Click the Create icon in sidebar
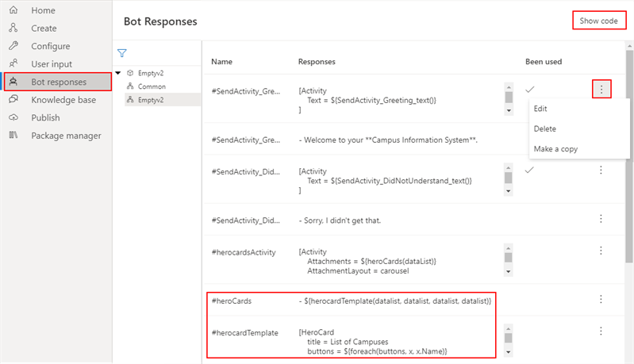 tap(13, 28)
